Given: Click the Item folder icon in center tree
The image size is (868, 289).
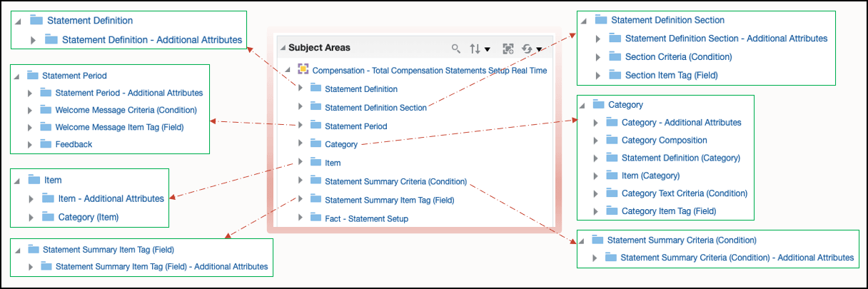Looking at the screenshot, I should 316,162.
